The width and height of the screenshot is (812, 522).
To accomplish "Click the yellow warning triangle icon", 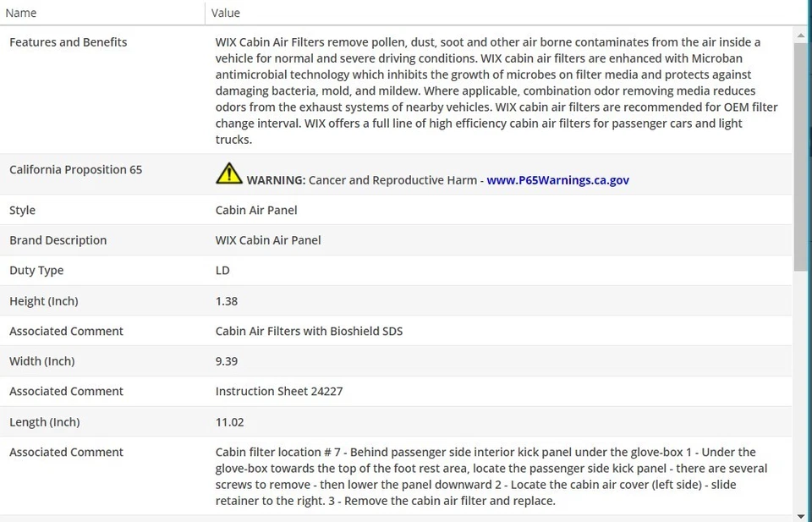I will (x=229, y=173).
